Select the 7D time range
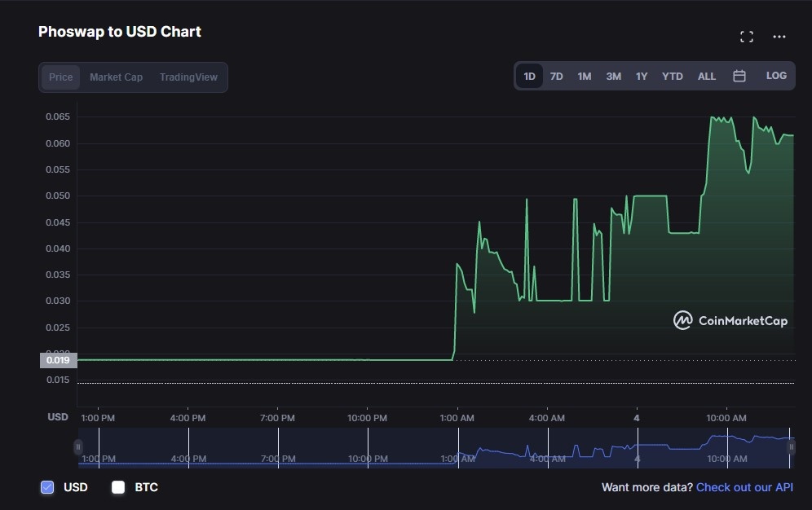812x510 pixels. click(x=556, y=76)
